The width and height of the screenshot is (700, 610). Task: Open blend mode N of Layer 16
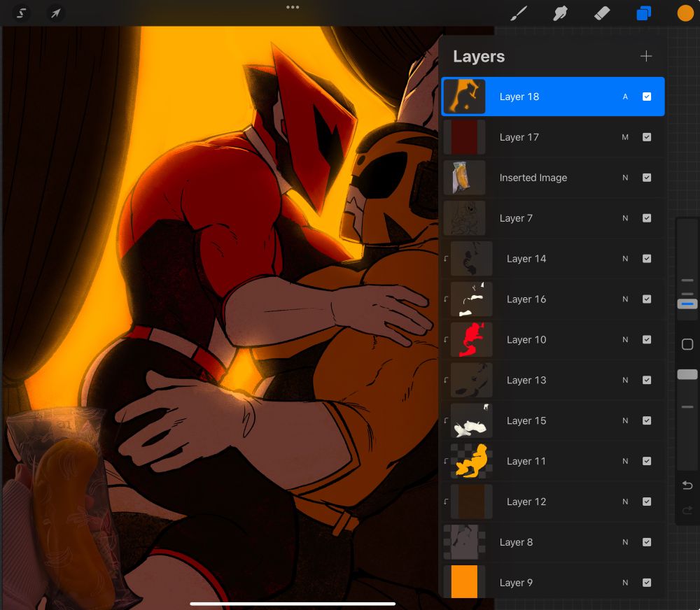tap(625, 299)
